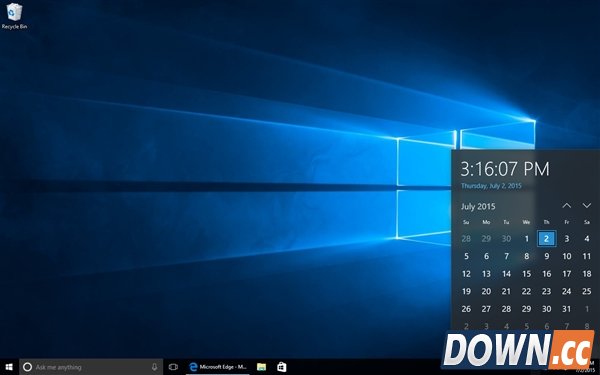Open the Recycle Bin desktop icon
The width and height of the screenshot is (600, 375).
coord(14,16)
